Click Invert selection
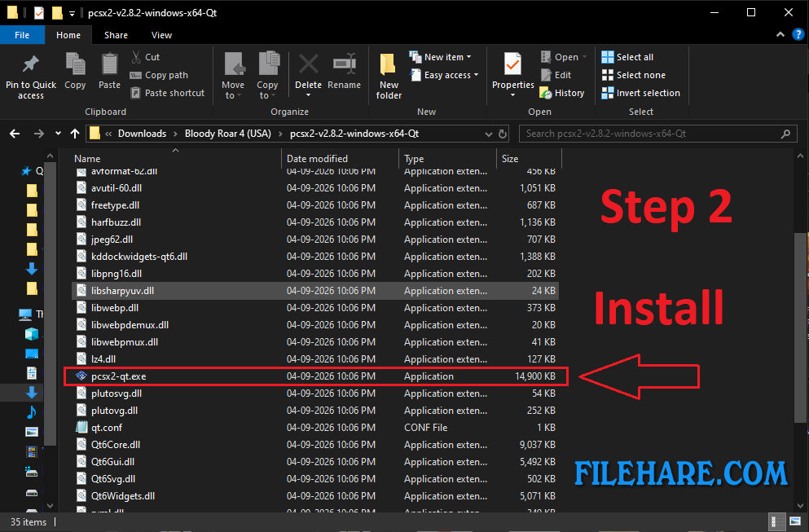 tap(641, 93)
